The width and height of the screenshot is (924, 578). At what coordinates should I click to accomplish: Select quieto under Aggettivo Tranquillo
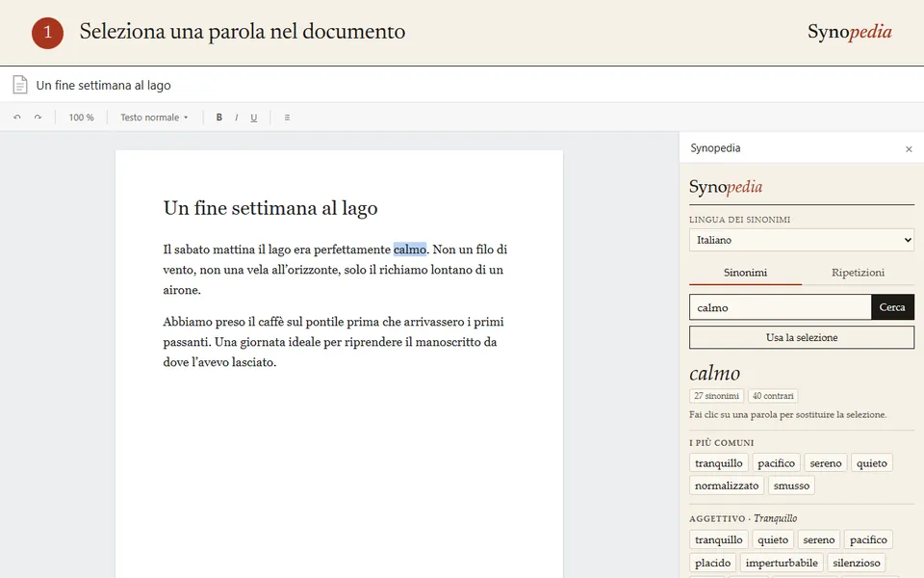coord(773,539)
